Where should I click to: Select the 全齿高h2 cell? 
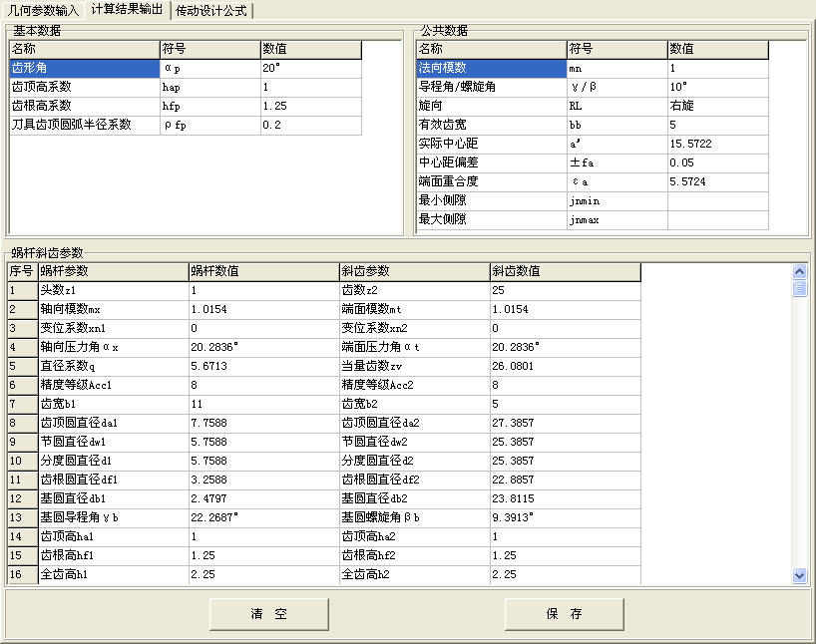[415, 575]
